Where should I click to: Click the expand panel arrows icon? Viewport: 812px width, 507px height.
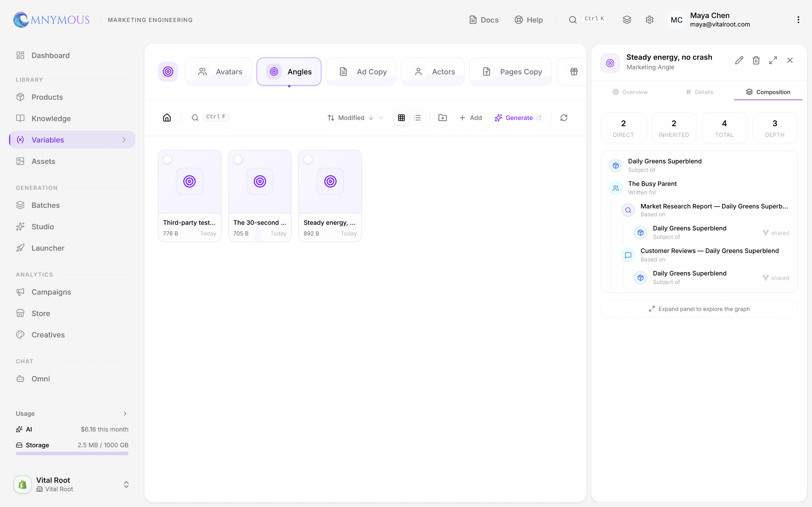[x=773, y=60]
